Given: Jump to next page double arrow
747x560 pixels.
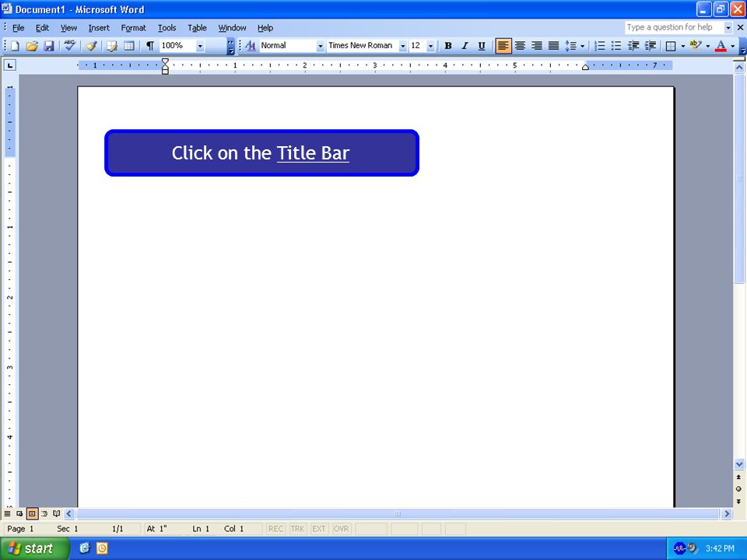Looking at the screenshot, I should tap(739, 502).
